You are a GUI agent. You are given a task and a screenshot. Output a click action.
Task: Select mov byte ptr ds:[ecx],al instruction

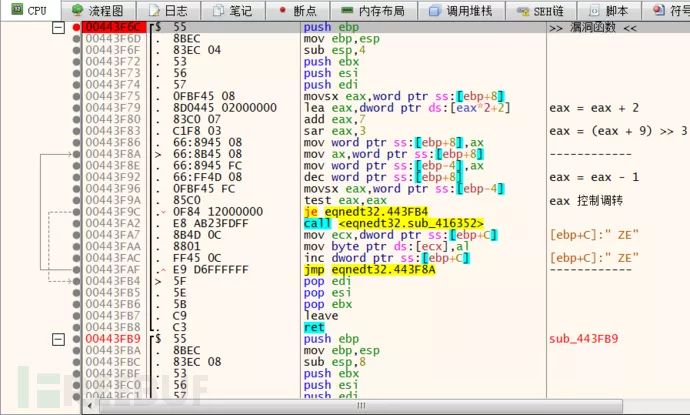coord(387,246)
